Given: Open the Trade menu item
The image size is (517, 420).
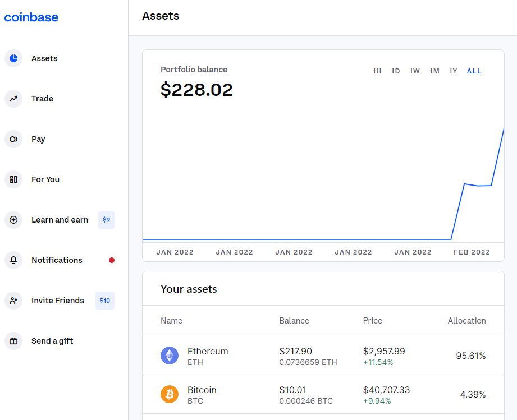Looking at the screenshot, I should tap(42, 99).
